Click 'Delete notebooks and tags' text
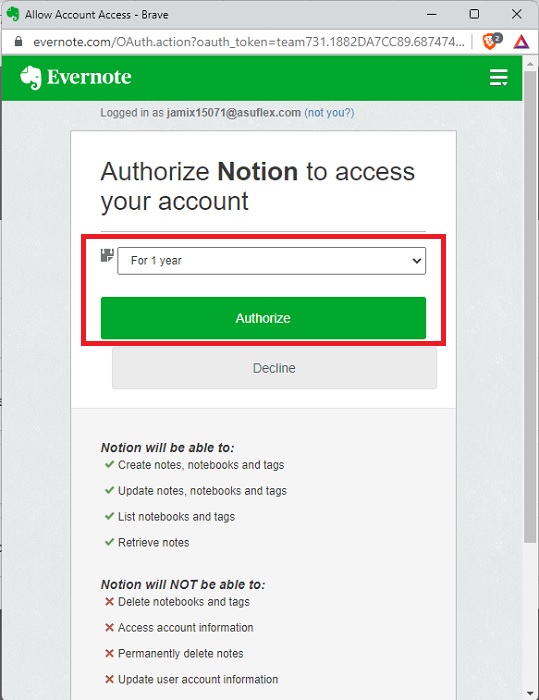The image size is (539, 700). pos(184,601)
